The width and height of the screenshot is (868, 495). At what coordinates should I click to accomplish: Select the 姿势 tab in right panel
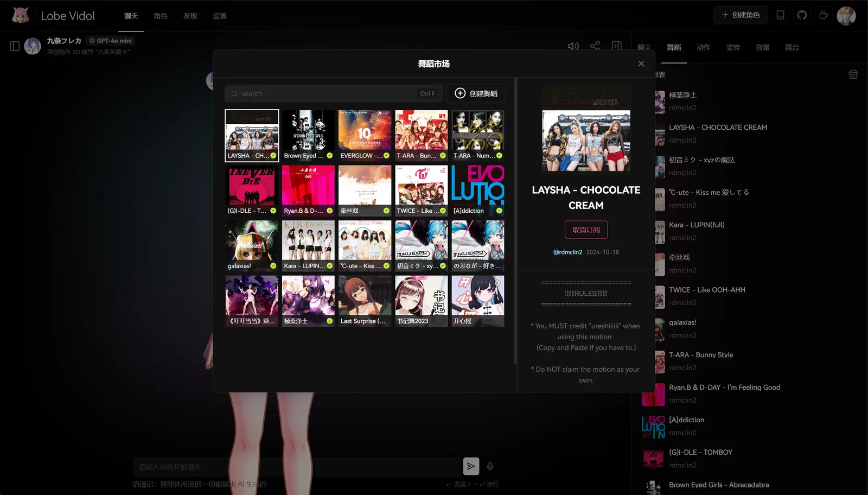tap(733, 47)
